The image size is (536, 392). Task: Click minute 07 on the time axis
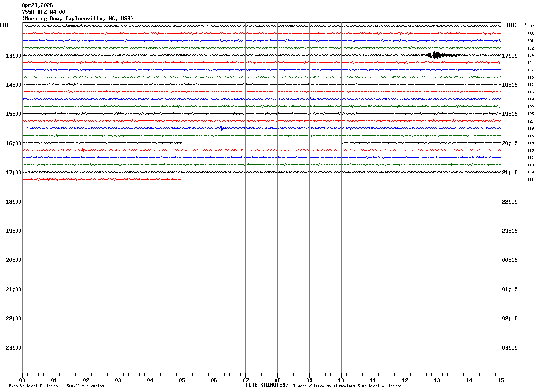pos(245,380)
